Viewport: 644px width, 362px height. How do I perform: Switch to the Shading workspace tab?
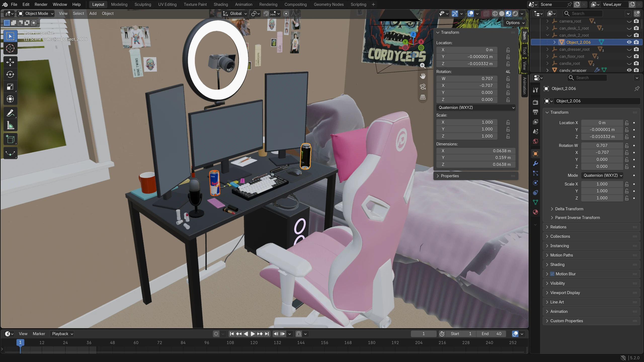[221, 4]
